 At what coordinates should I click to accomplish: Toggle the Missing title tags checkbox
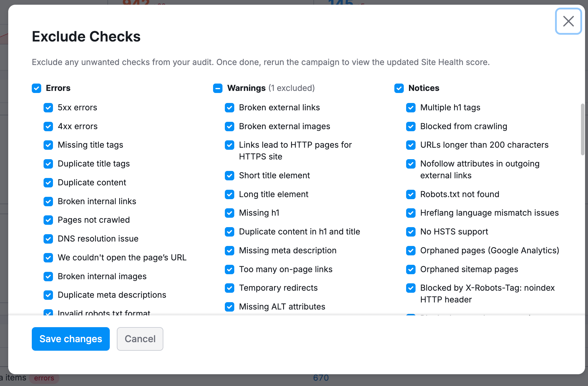point(48,145)
